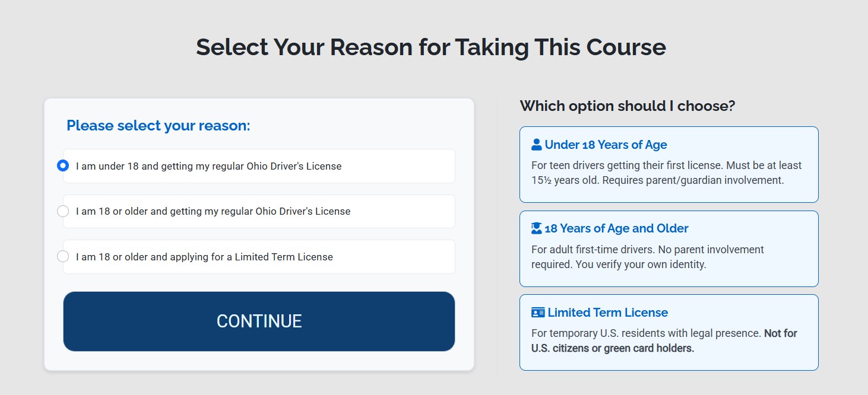Viewport: 868px width, 395px height.
Task: Click the ID card icon beside Limited Term License
Action: [538, 313]
